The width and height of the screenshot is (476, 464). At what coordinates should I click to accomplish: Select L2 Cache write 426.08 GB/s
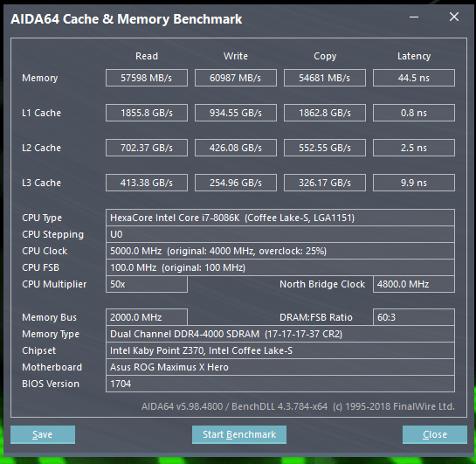pos(236,148)
